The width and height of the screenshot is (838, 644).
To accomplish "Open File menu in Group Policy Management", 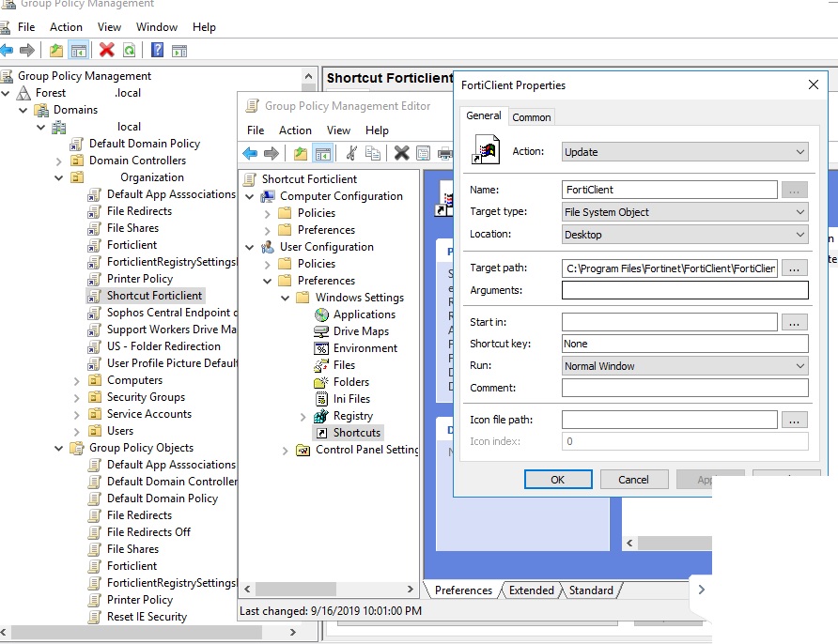I will coord(26,27).
